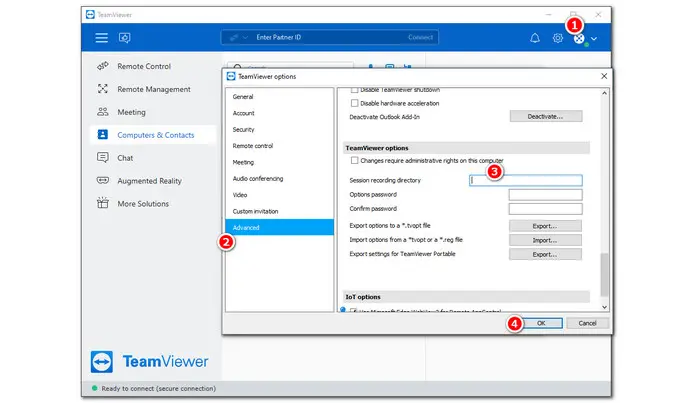The height and width of the screenshot is (403, 700).
Task: Click the Connect button in the header bar
Action: point(420,37)
